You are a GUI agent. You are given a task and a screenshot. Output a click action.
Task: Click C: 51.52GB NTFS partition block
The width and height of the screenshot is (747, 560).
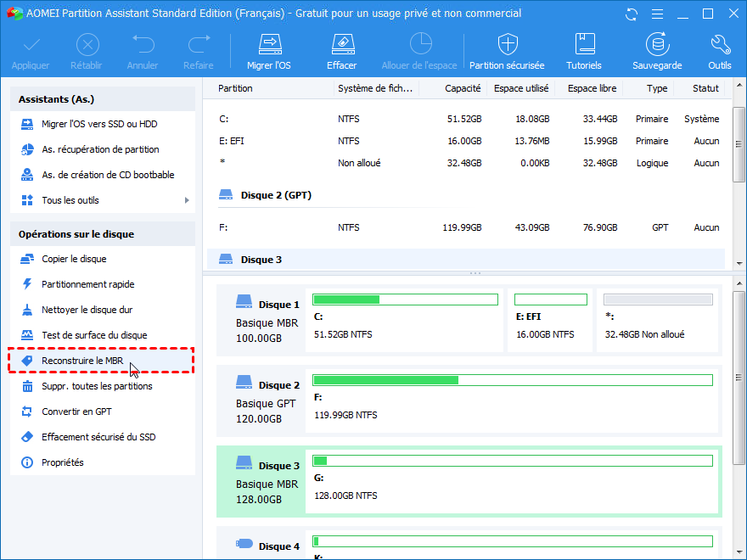click(x=404, y=320)
